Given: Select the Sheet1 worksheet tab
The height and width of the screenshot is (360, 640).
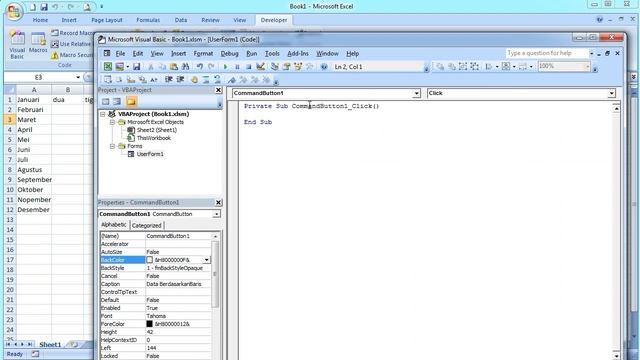Looking at the screenshot, I should 50,344.
